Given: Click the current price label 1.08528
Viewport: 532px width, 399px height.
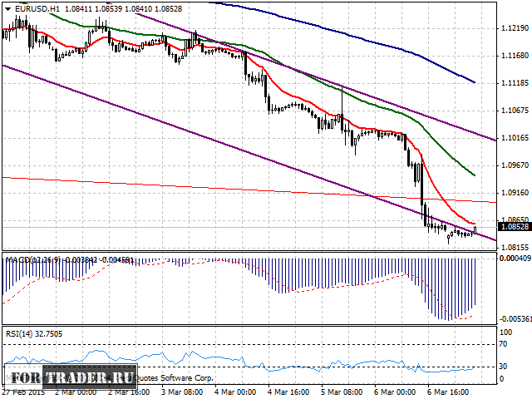Looking at the screenshot, I should pyautogui.click(x=514, y=226).
